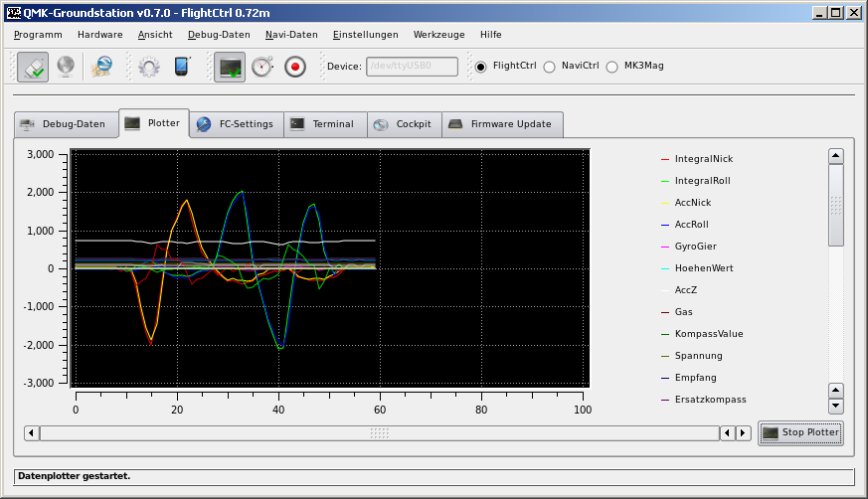This screenshot has width=868, height=499.
Task: Open the Einstellungen menu
Action: pos(365,34)
